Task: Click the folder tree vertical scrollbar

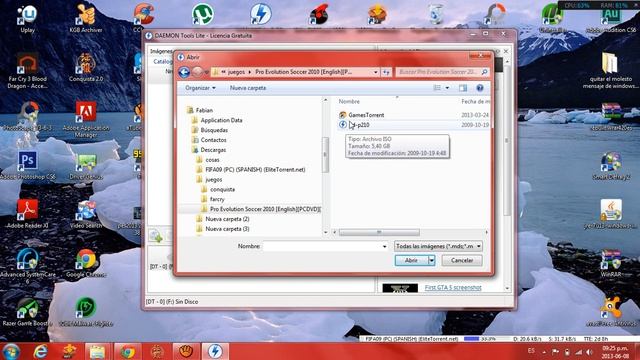Action: (x=325, y=155)
